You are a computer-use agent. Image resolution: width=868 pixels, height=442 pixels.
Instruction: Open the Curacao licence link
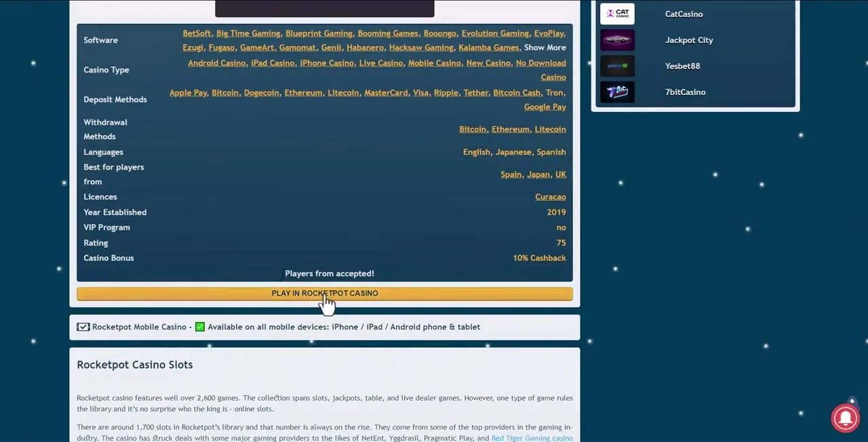click(x=551, y=197)
